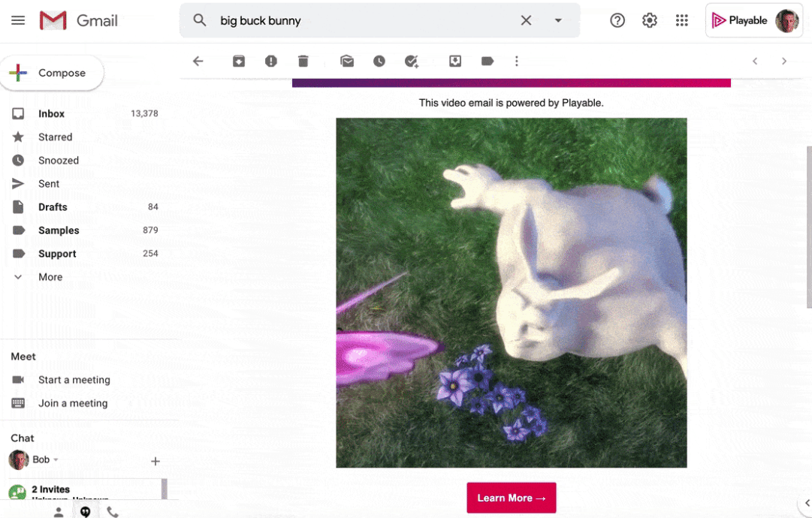Screen dimensions: 812x518
Task: Clear the search with the X icon
Action: point(526,20)
